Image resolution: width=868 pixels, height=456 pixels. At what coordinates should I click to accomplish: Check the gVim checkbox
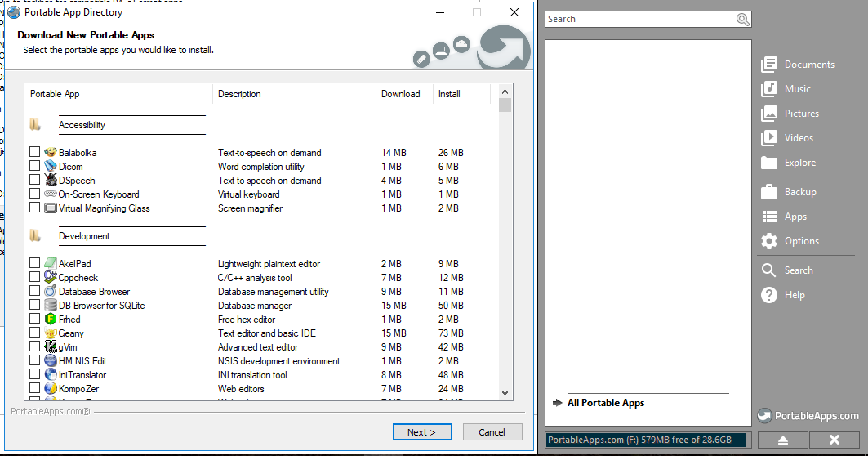click(35, 346)
